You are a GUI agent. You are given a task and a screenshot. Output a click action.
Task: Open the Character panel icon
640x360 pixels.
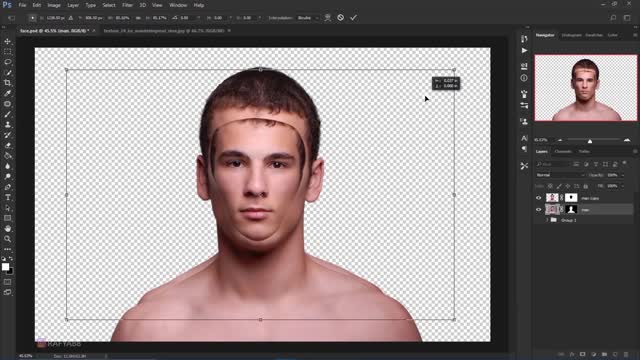pyautogui.click(x=524, y=138)
